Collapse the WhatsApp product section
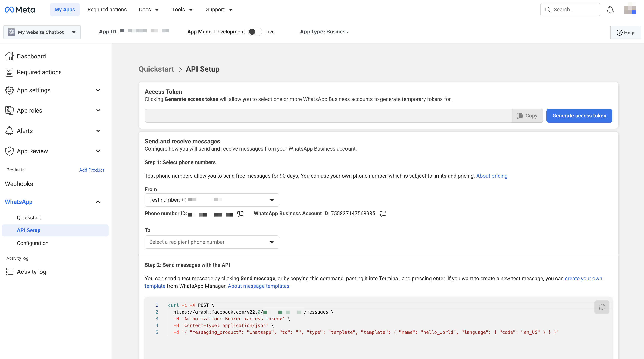Viewport: 644px width, 359px height. tap(98, 202)
